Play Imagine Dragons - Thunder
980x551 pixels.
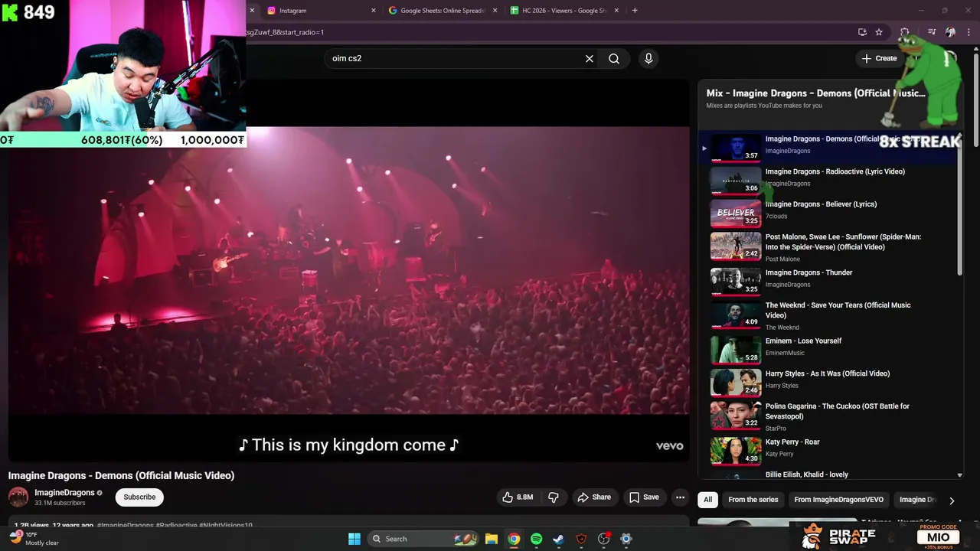[x=809, y=272]
